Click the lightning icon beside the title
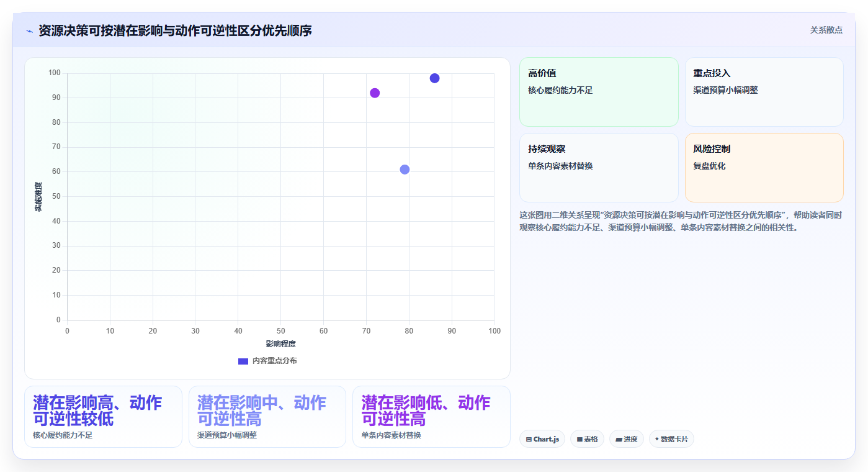 (x=29, y=31)
